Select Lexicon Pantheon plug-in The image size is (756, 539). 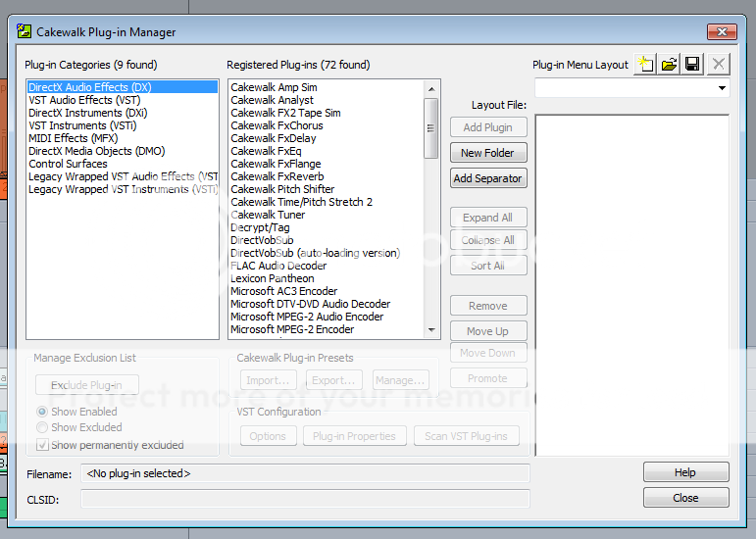(x=273, y=278)
